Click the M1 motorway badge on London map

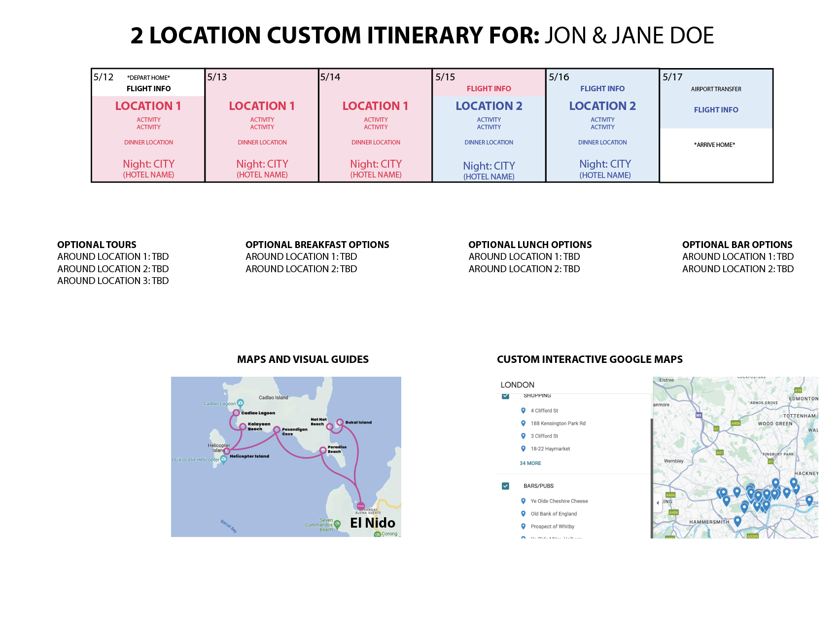(x=699, y=415)
